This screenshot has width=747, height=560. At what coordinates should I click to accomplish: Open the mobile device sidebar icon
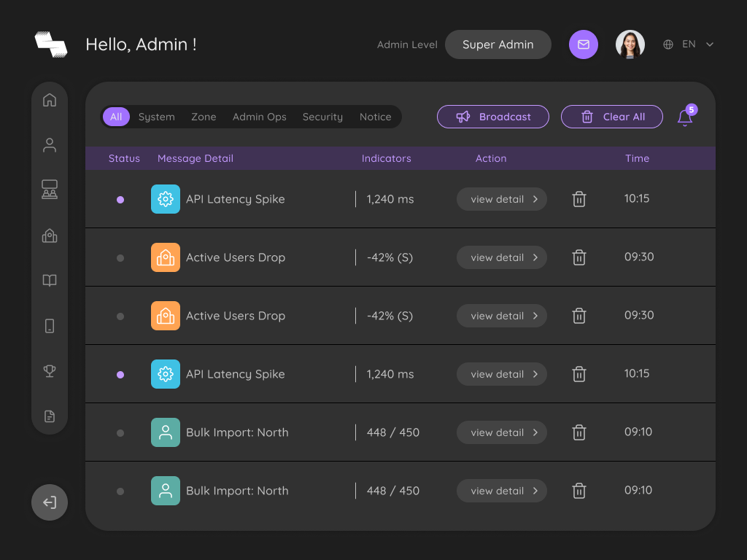(50, 326)
